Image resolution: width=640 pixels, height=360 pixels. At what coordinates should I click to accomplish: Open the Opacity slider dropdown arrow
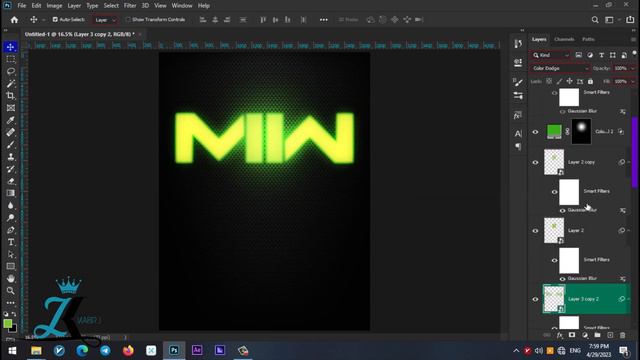(x=633, y=69)
